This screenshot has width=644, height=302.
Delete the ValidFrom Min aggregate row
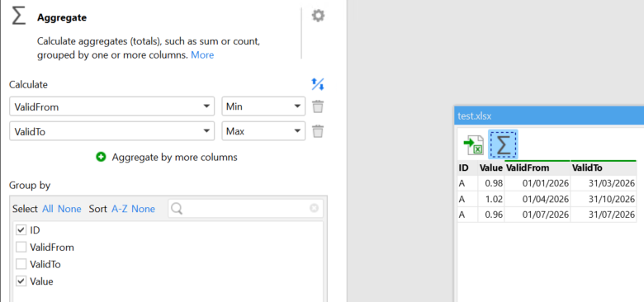point(318,106)
